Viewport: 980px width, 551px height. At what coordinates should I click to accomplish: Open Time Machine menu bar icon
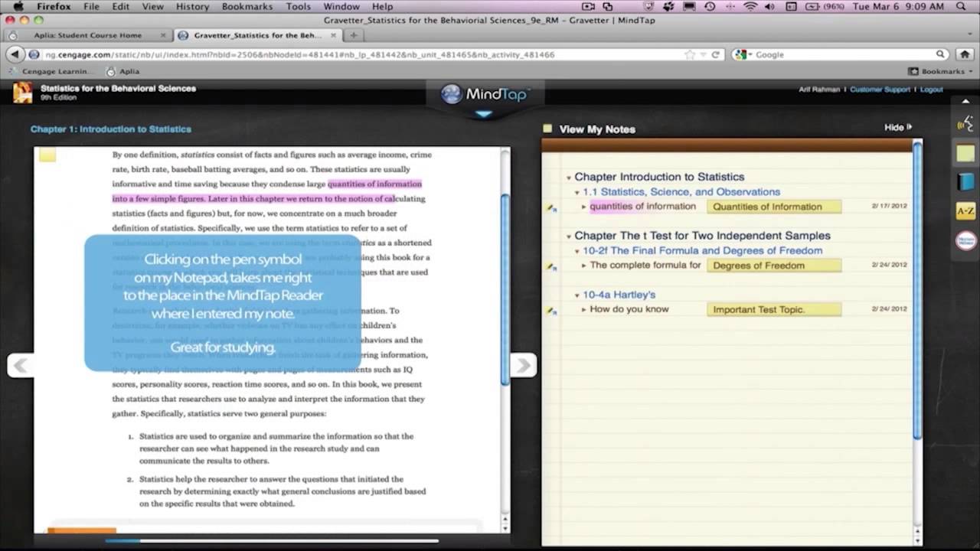click(x=710, y=6)
